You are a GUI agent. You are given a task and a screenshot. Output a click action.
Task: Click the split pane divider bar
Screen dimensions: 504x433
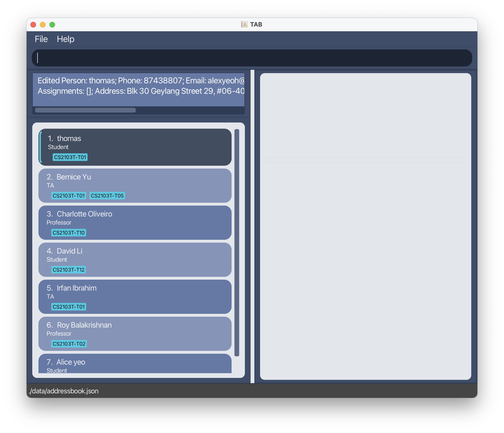tap(252, 226)
